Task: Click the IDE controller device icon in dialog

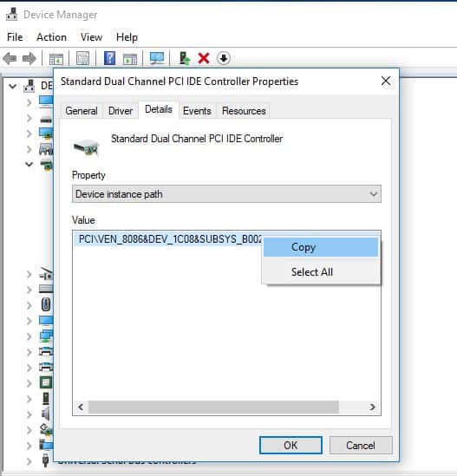Action: (x=87, y=148)
